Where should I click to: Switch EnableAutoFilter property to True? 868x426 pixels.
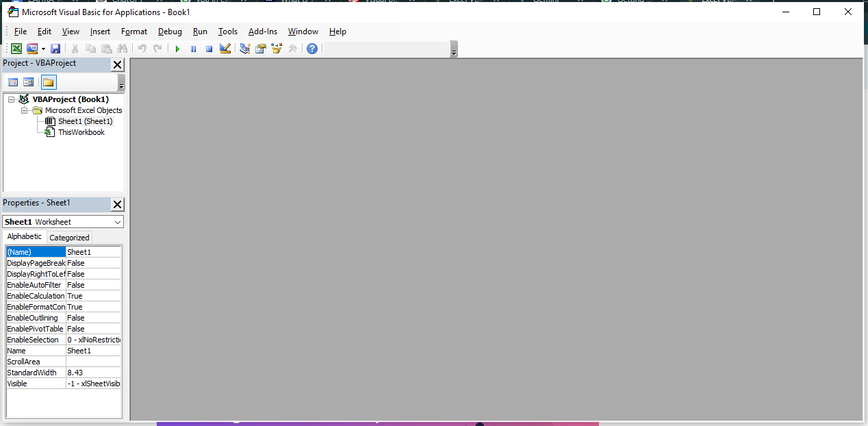(x=92, y=284)
